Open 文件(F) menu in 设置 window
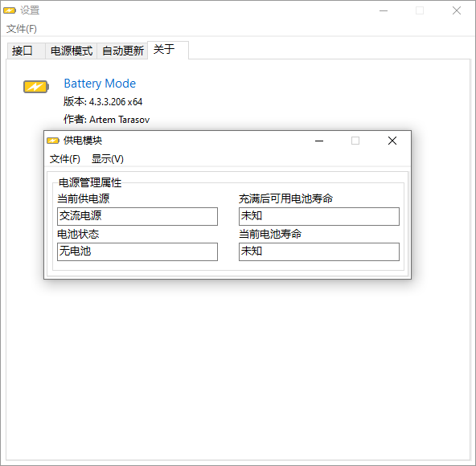Screen dimensions: 476x466 point(22,29)
